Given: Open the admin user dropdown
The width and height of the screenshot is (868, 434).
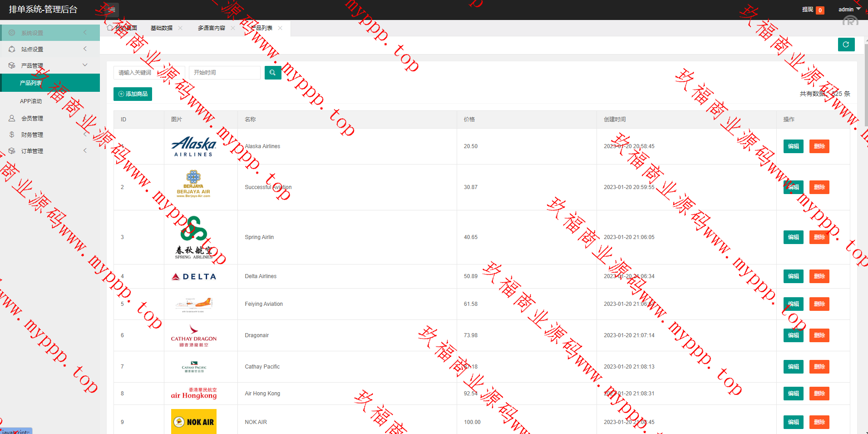Looking at the screenshot, I should pyautogui.click(x=849, y=10).
